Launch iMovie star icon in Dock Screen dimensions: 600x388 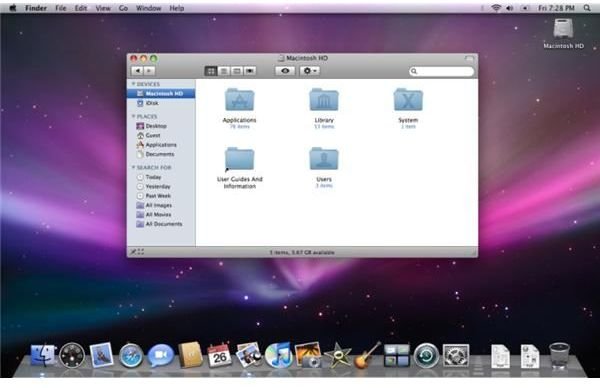point(338,356)
